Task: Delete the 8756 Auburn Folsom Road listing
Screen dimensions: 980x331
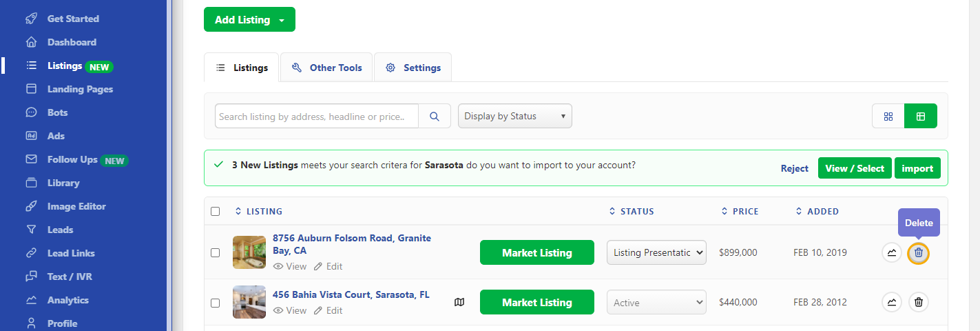Action: (919, 253)
